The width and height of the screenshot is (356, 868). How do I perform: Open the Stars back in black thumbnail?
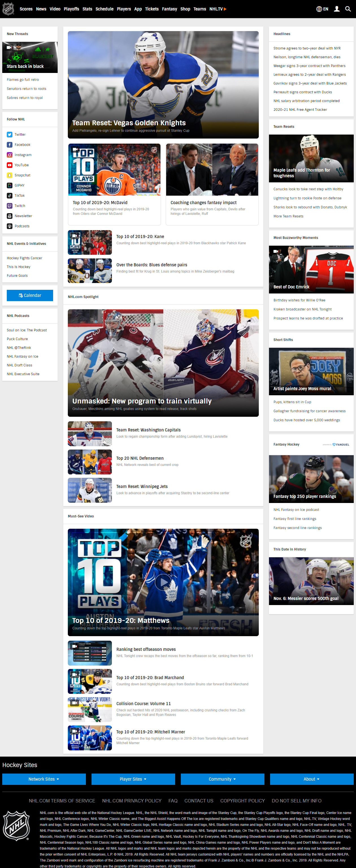30,57
